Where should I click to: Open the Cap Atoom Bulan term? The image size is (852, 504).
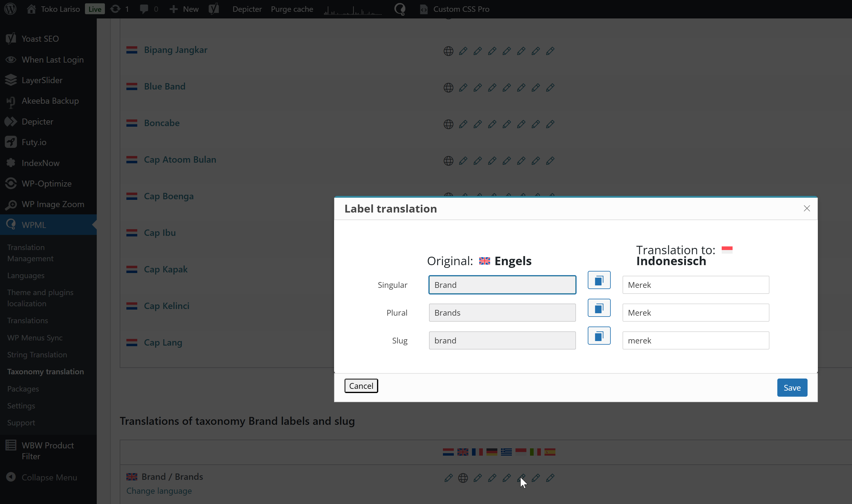click(180, 160)
